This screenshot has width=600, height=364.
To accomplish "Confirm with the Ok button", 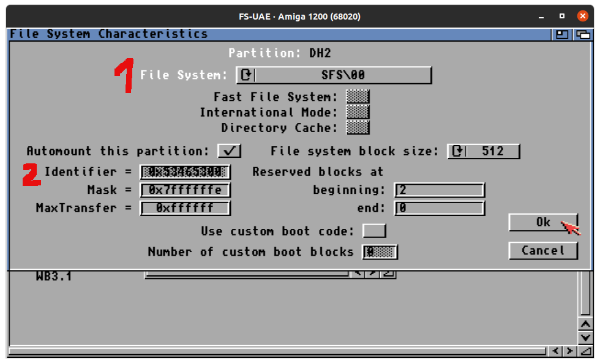I will point(543,222).
